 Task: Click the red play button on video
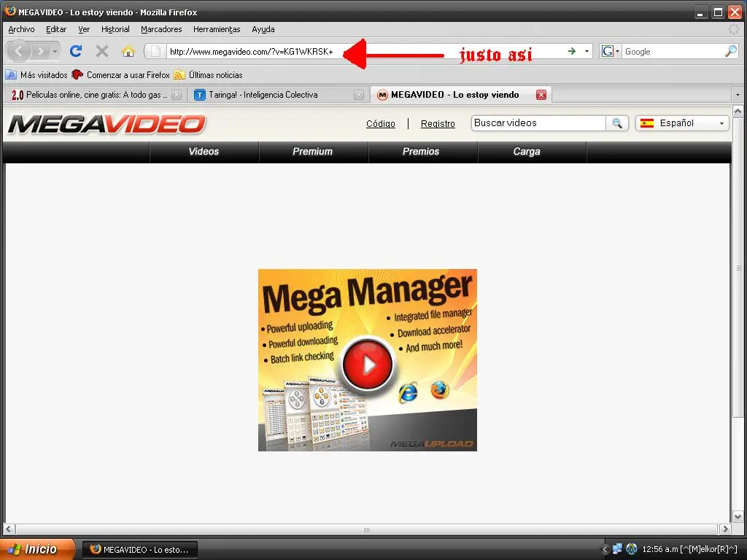[368, 364]
